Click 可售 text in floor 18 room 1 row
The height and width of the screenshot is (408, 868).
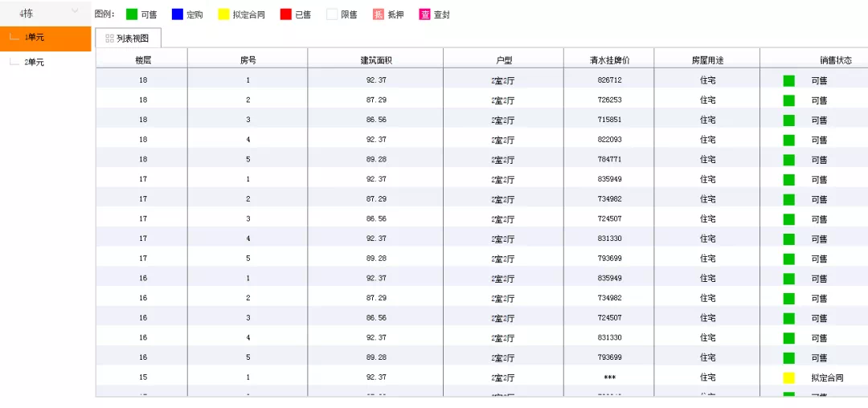click(x=819, y=80)
